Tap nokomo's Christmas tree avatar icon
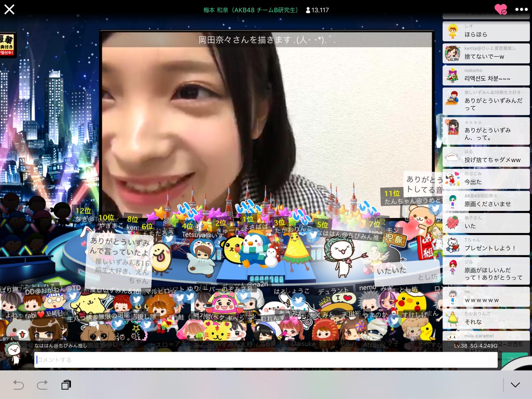The image size is (532, 399). coord(453,75)
